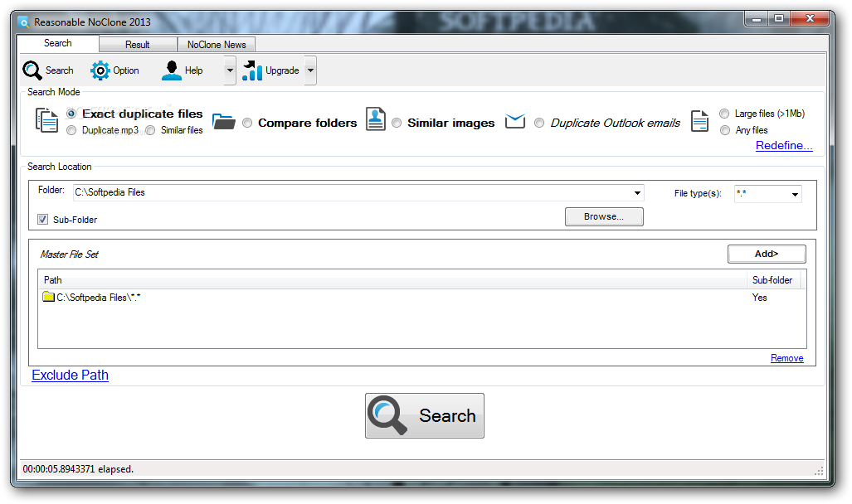
Task: Select Compare folders radio button
Action: (247, 123)
